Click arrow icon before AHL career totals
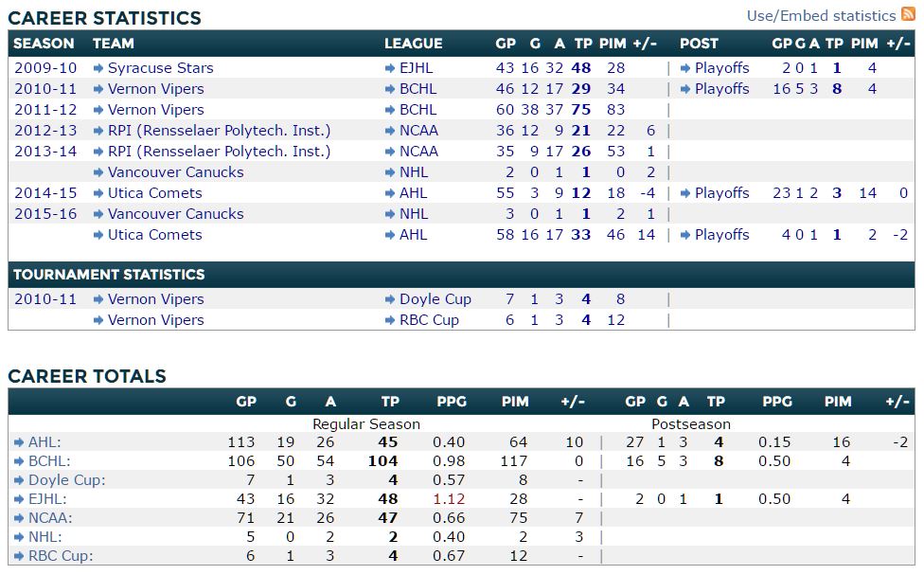The height and width of the screenshot is (575, 924). [19, 442]
